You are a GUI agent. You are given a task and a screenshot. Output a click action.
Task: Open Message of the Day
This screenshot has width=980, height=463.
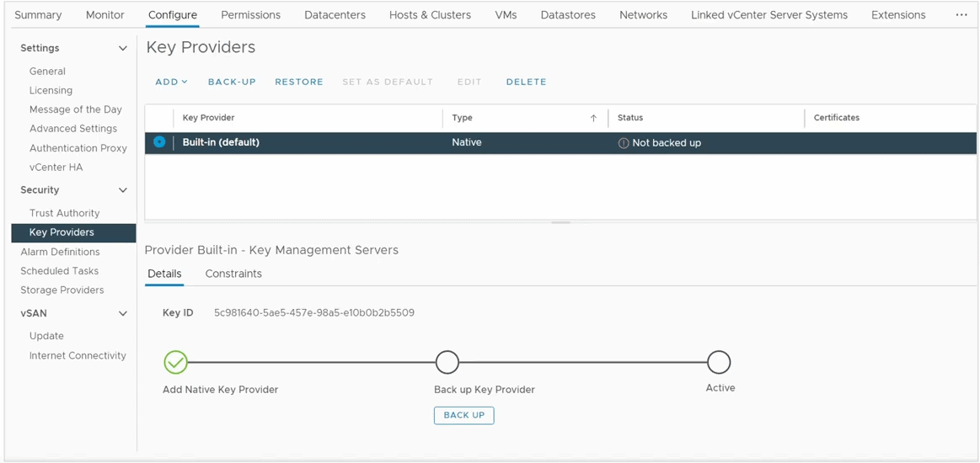pos(76,109)
